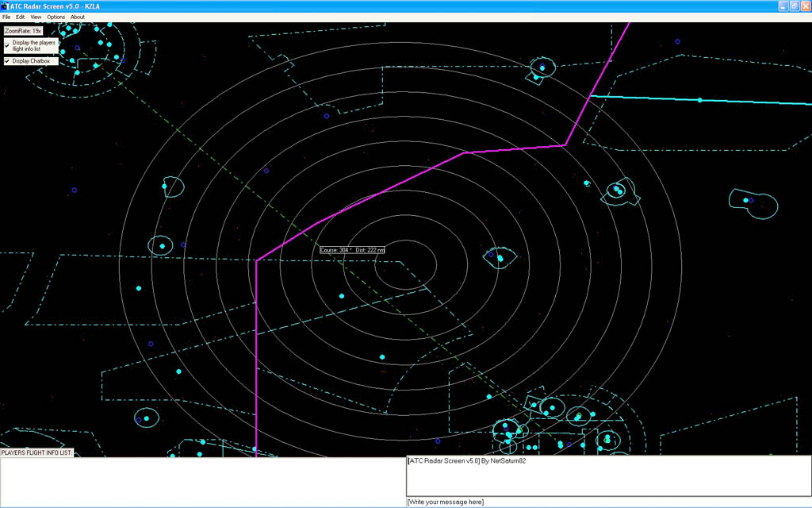Click the Course 304° Dist 222 nm label
Viewport: 812px width, 508px height.
(x=352, y=250)
